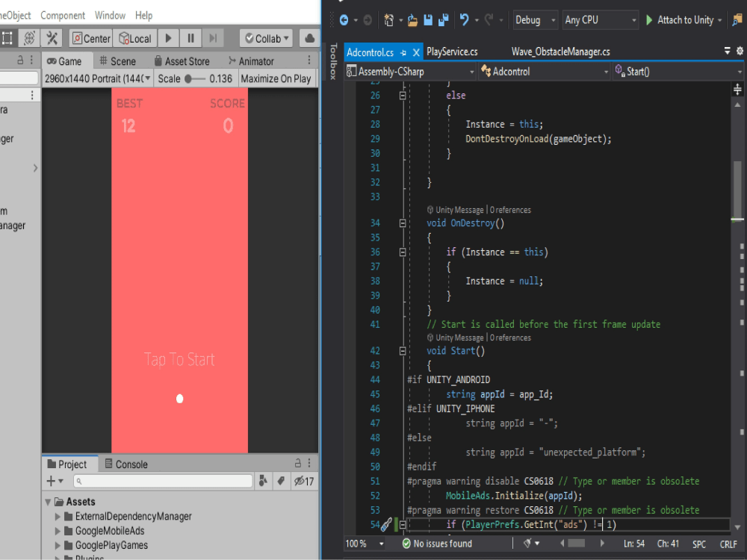The height and width of the screenshot is (560, 747).
Task: Expand the ExternalDependencyManager folder
Action: coord(58,517)
